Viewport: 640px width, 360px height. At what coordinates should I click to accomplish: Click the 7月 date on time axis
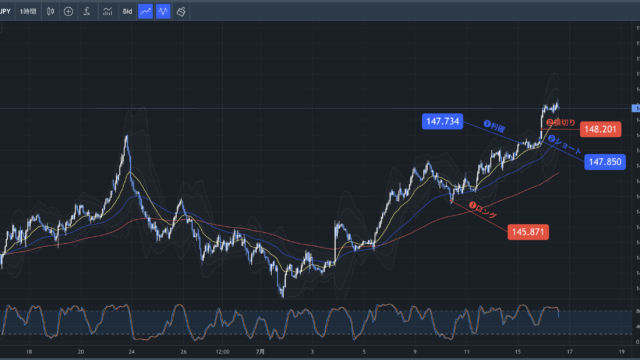[260, 351]
